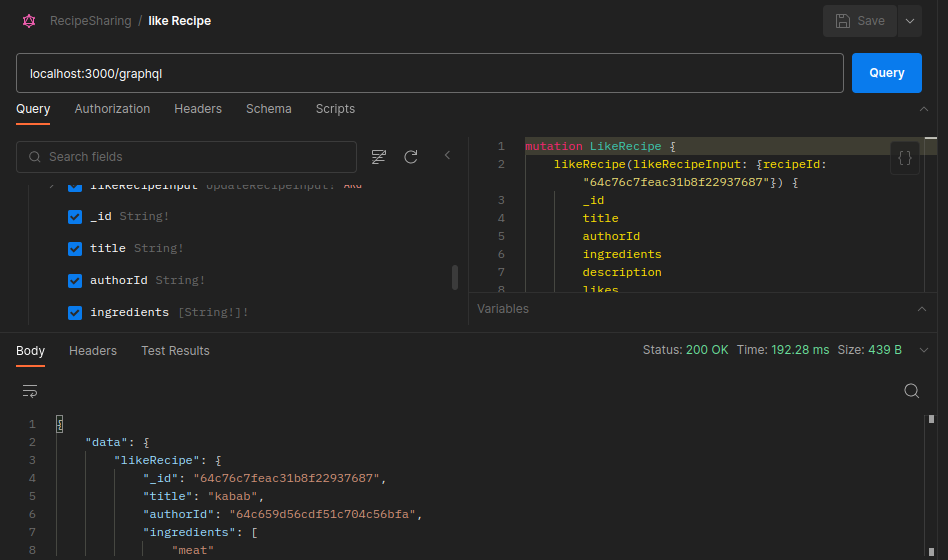The width and height of the screenshot is (948, 560).
Task: Run the request with the Query button
Action: [x=886, y=73]
